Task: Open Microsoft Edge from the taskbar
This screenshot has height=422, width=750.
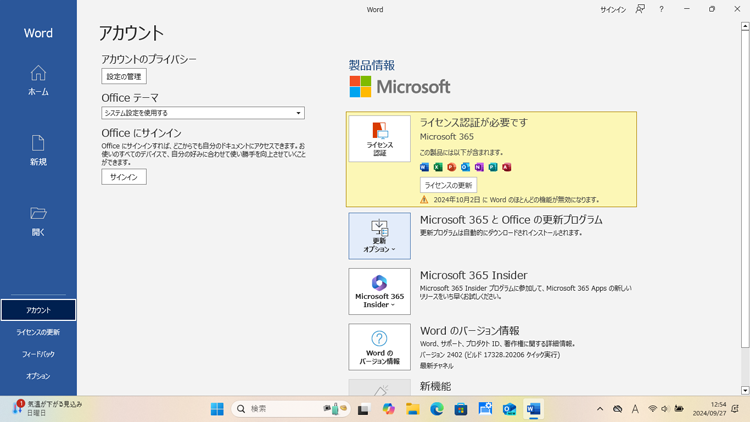Action: [437, 409]
